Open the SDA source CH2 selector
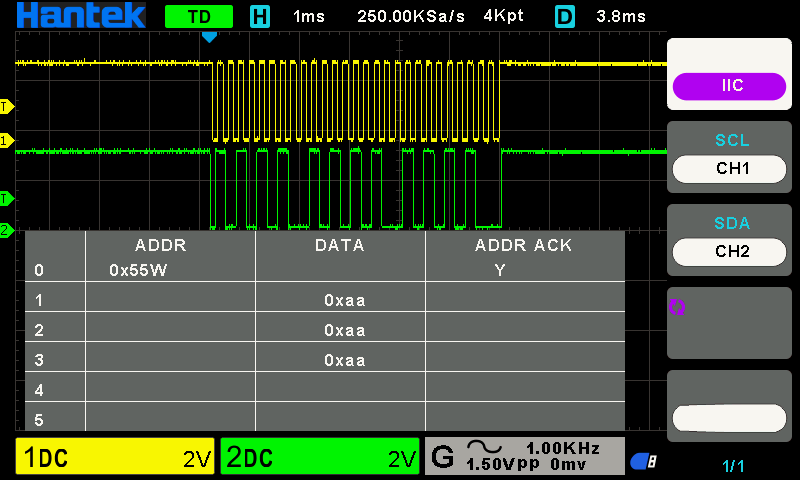This screenshot has width=800, height=480. tap(729, 252)
